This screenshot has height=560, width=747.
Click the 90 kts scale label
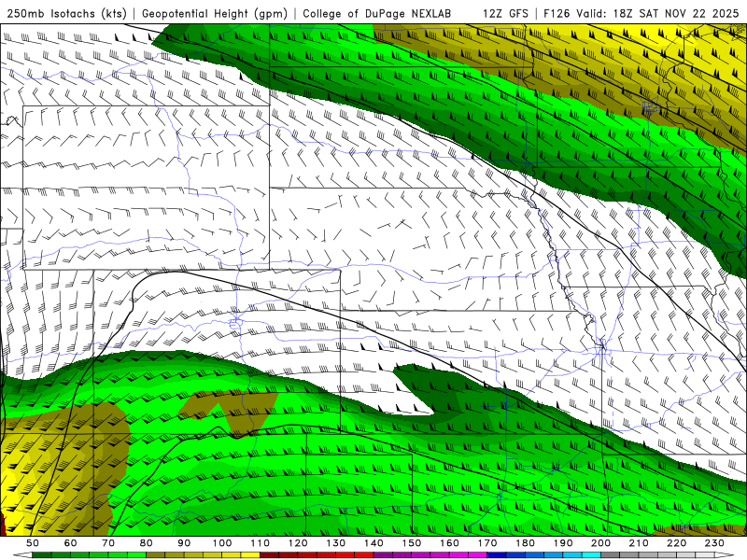point(184,543)
